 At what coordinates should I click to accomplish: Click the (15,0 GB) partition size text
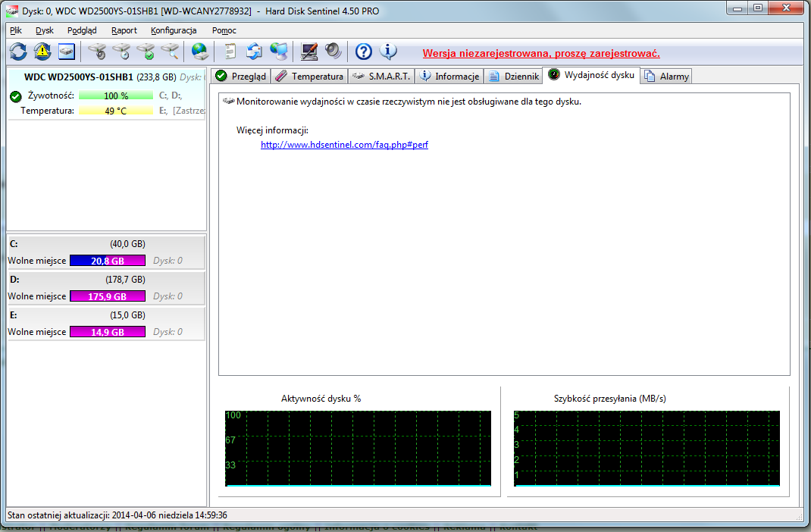coord(127,315)
